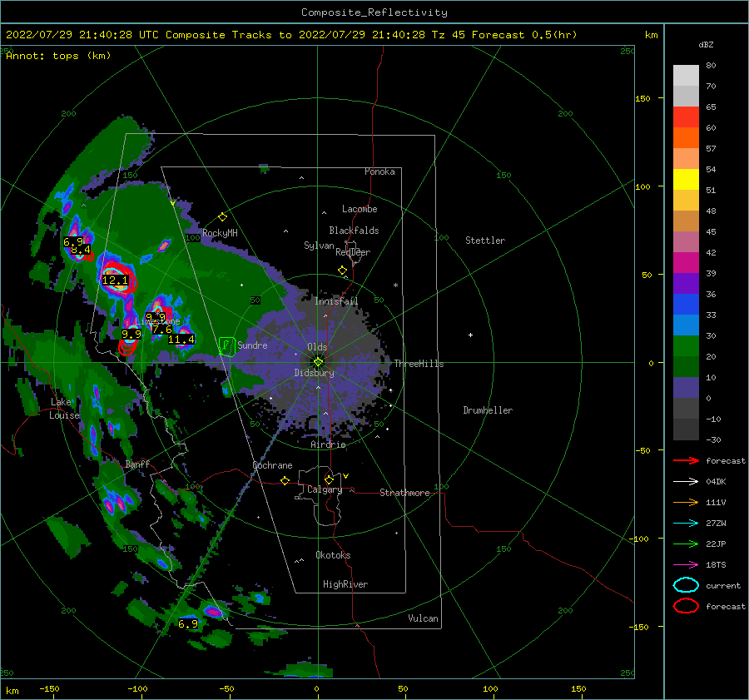Click the 7.6 storm top label
Image resolution: width=749 pixels, height=700 pixels.
click(162, 330)
